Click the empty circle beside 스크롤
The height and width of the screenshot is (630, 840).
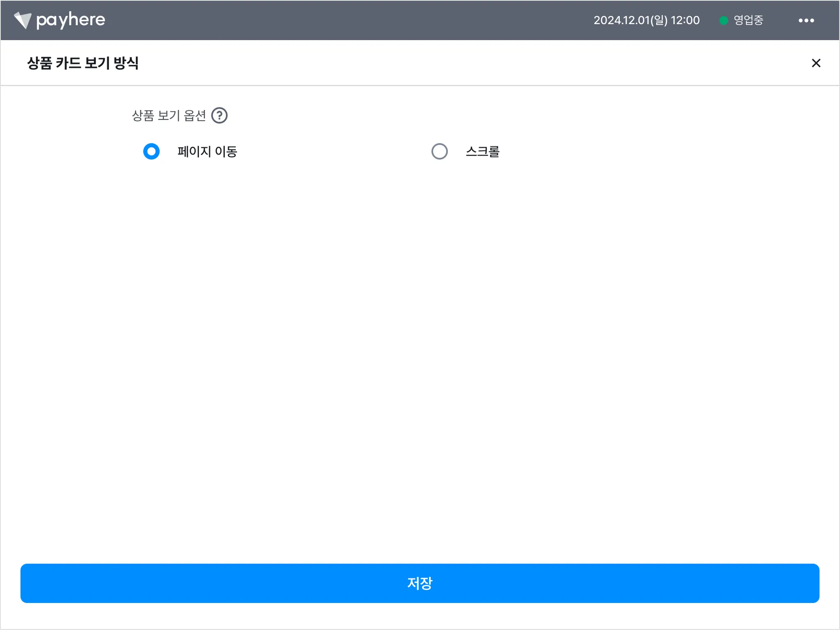click(439, 152)
